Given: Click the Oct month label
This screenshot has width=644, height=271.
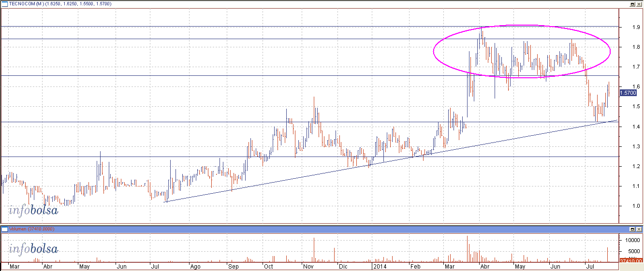Looking at the screenshot, I should 268,267.
